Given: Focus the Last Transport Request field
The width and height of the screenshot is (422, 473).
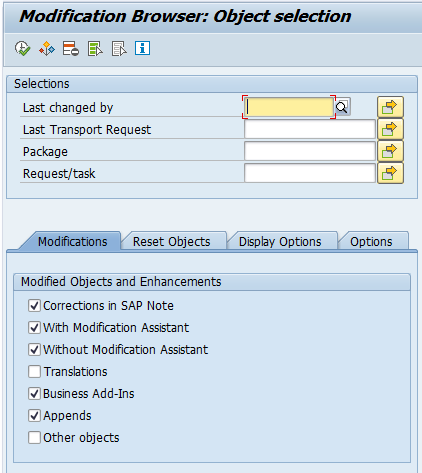Looking at the screenshot, I should point(310,129).
